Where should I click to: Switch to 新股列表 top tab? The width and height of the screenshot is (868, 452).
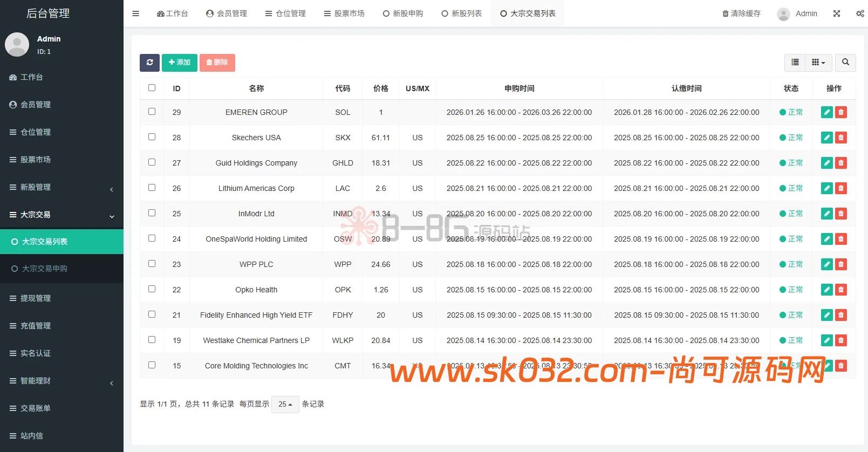coord(462,13)
